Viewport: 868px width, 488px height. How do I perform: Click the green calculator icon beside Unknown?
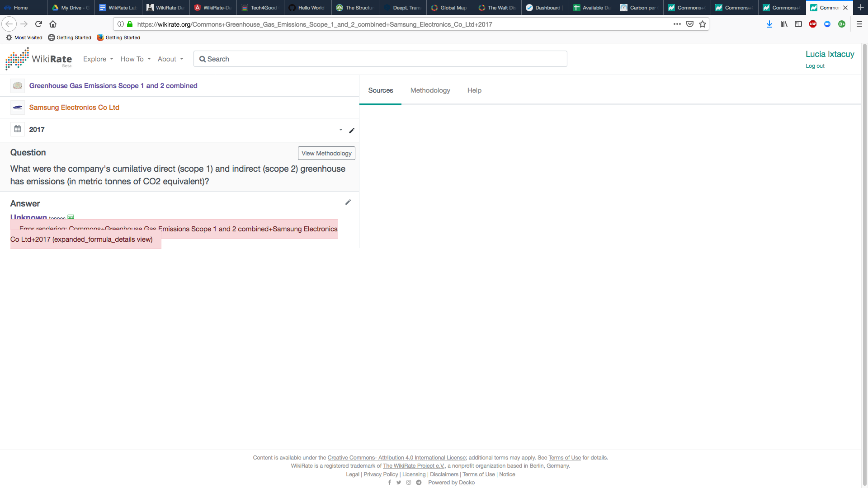(x=71, y=217)
